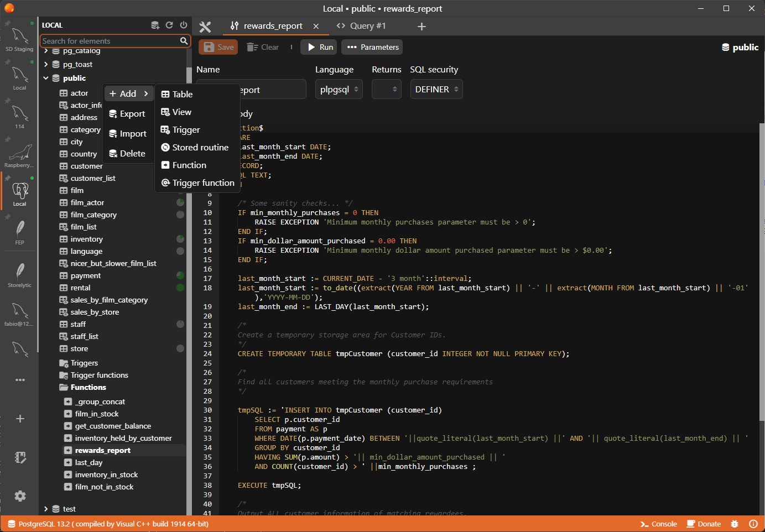Expand the test schema node
The height and width of the screenshot is (532, 765).
pos(46,509)
